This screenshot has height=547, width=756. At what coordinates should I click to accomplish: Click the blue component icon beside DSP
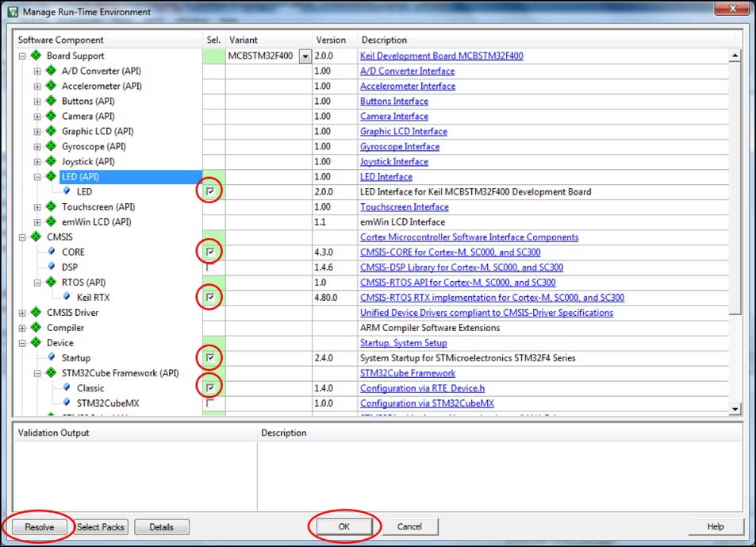click(52, 267)
